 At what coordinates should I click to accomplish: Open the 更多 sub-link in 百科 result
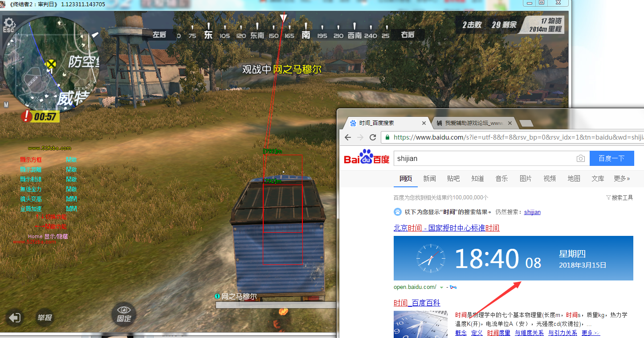[591, 333]
